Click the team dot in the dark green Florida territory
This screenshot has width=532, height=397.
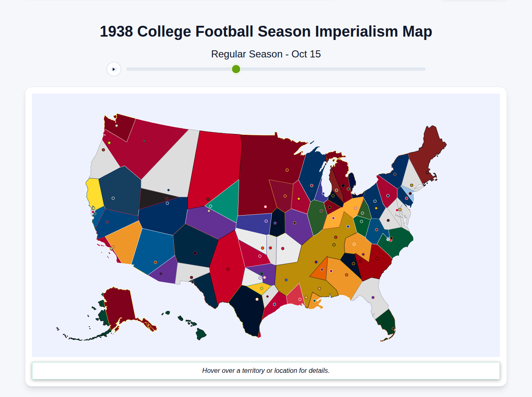click(x=392, y=328)
